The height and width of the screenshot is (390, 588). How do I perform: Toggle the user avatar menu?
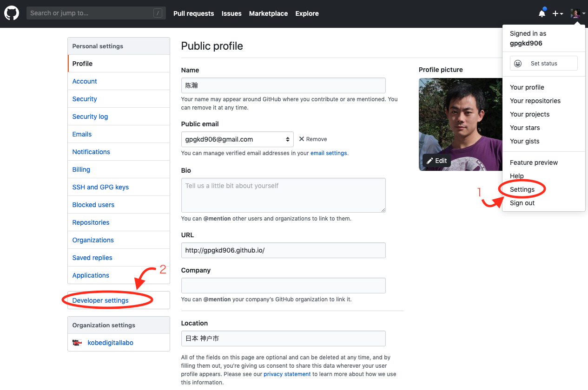coord(578,13)
